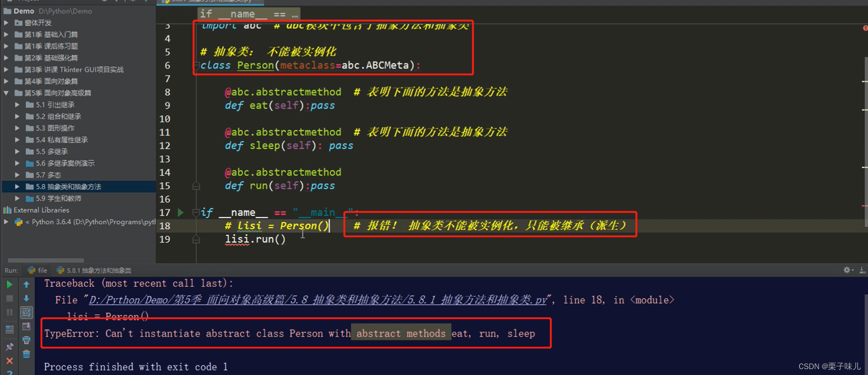Expand 第3季 讲课 Tkinter GUI项目实战 arrow
The image size is (868, 375).
[x=6, y=70]
